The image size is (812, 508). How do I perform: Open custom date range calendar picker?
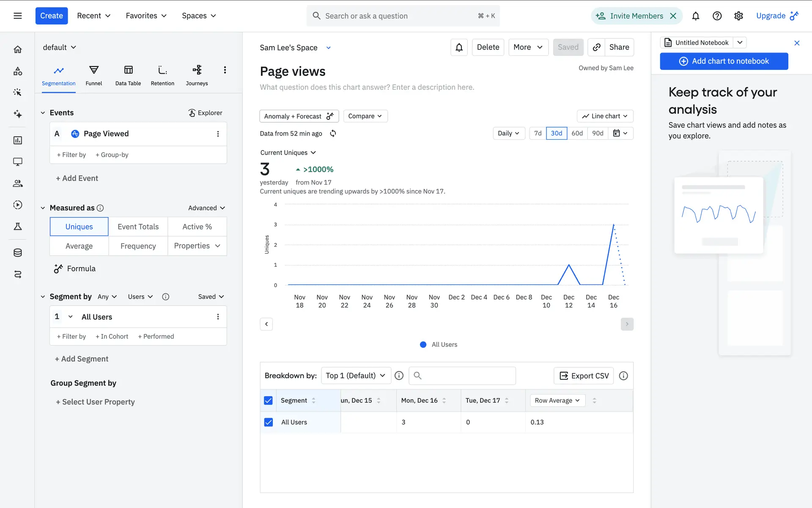tap(620, 133)
